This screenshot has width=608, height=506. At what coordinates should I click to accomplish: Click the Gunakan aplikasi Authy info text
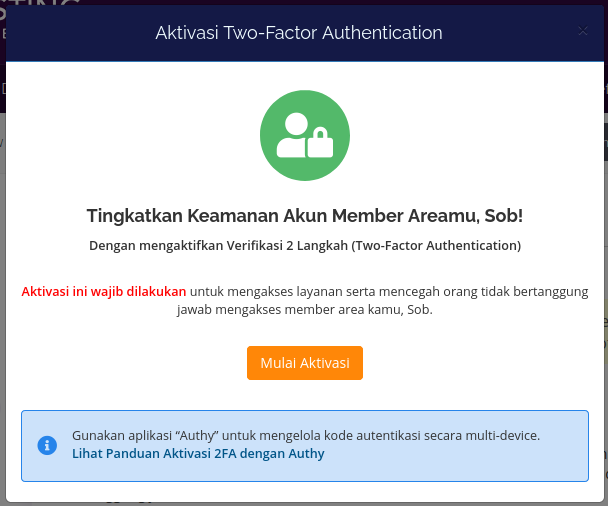point(306,435)
